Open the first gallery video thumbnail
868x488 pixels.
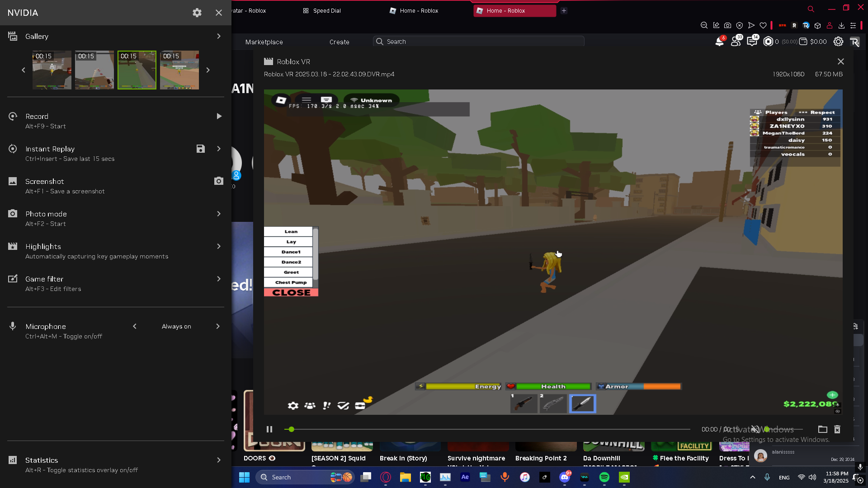click(x=52, y=70)
